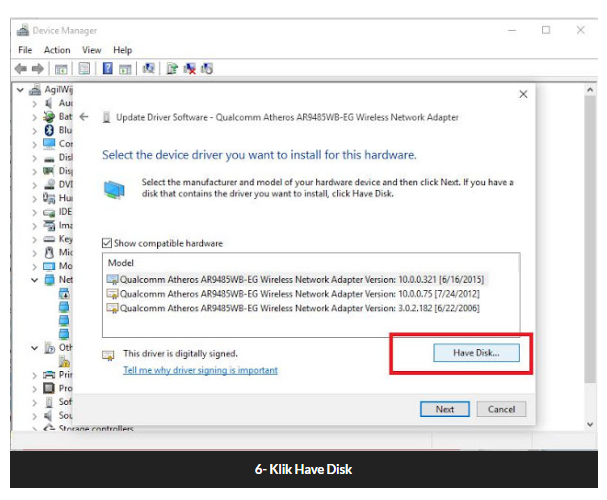Viewport: 607px width, 500px height.
Task: Click the Mice category mouse icon
Action: coord(49,252)
